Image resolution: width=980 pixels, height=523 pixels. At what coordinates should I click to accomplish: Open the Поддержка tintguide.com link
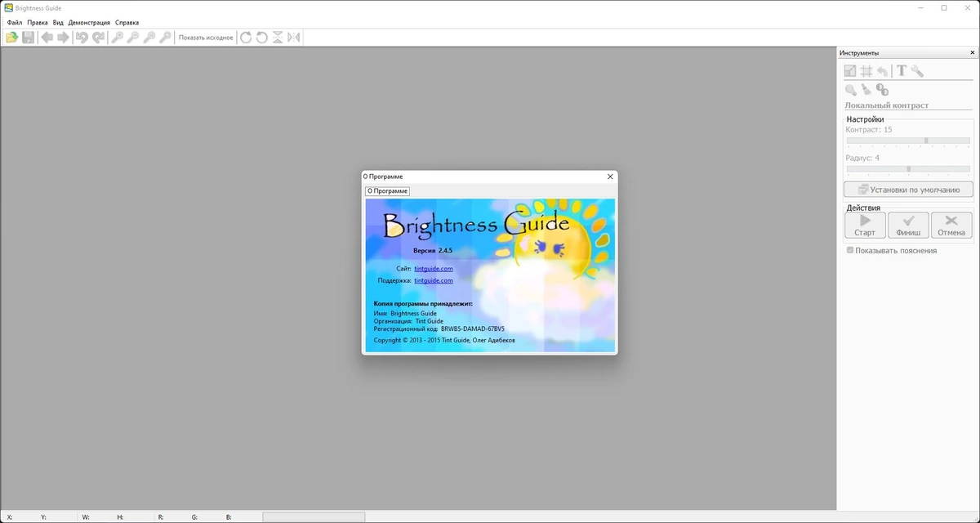[434, 280]
